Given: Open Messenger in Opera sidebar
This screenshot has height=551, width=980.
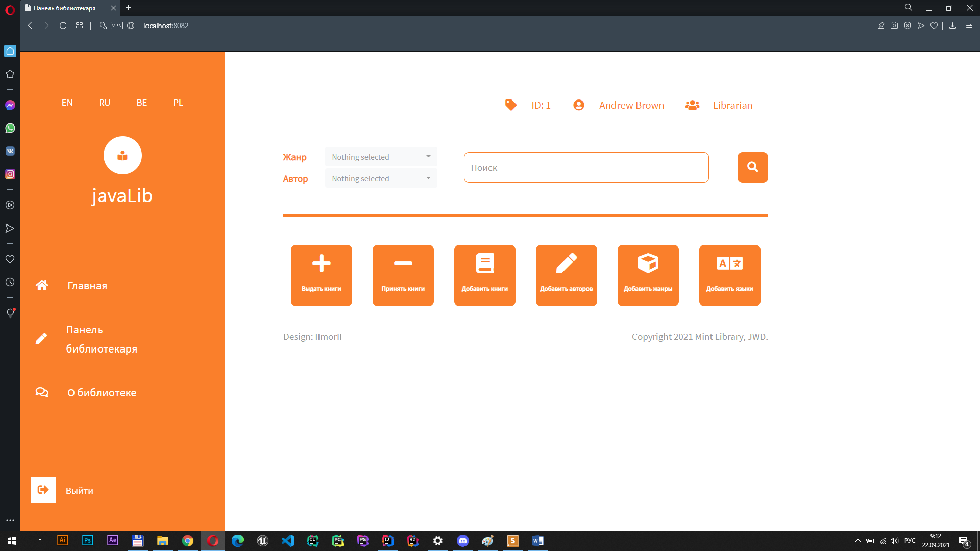Looking at the screenshot, I should [x=10, y=105].
